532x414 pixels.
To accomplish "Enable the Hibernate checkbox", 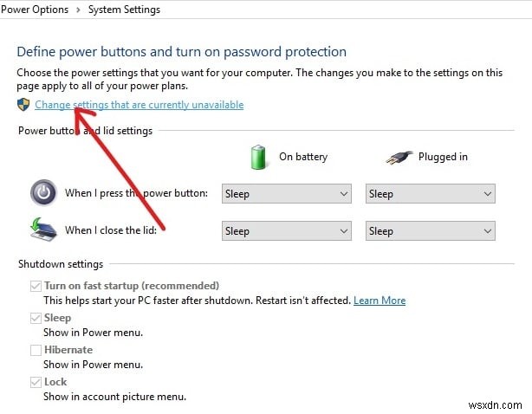I will (x=36, y=350).
